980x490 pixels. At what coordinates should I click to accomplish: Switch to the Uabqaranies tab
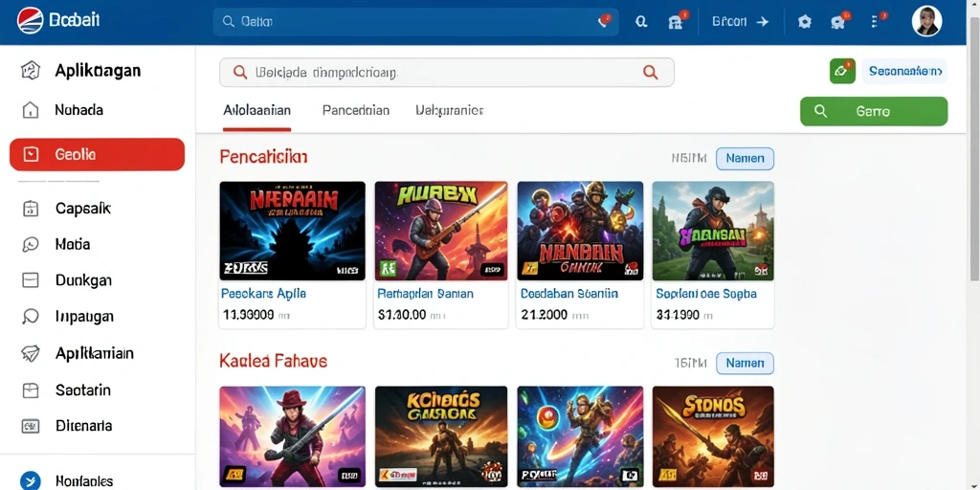(450, 111)
